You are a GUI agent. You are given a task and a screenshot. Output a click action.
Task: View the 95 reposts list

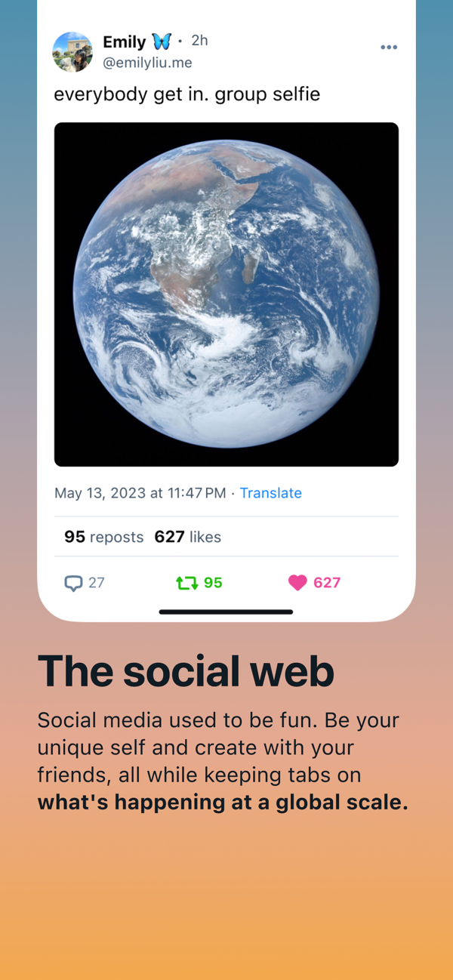[x=103, y=537]
